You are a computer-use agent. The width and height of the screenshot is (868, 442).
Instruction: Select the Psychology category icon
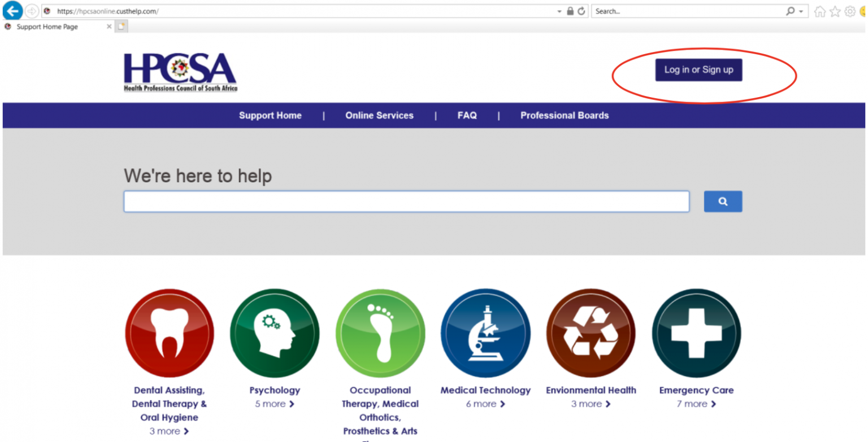275,333
